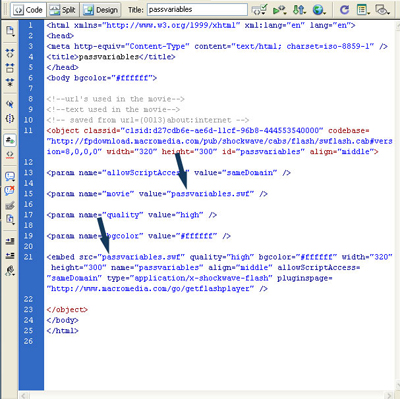Open the Check Browser Support menu
Image resolution: width=400 pixels, height=399 pixels.
click(x=279, y=10)
